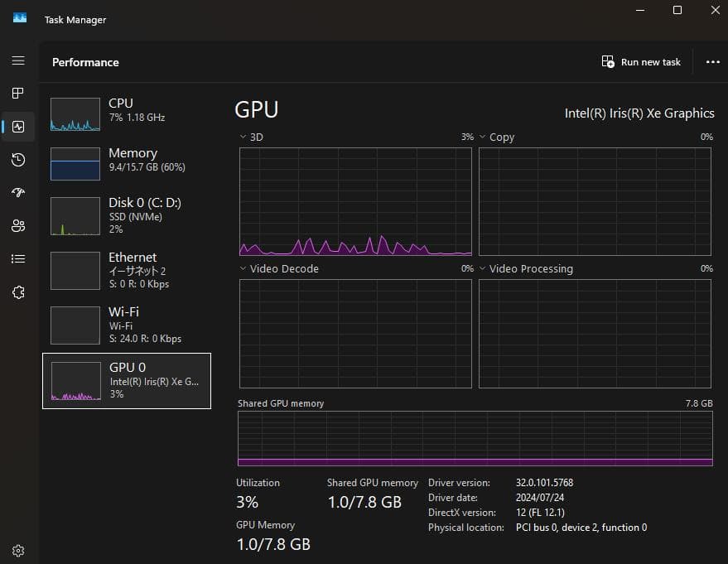The image size is (728, 564).
Task: Open the App history page icon
Action: (18, 159)
